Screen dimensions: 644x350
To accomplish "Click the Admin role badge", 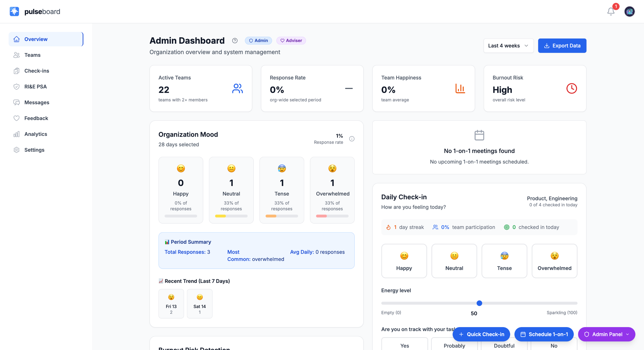I will click(258, 41).
